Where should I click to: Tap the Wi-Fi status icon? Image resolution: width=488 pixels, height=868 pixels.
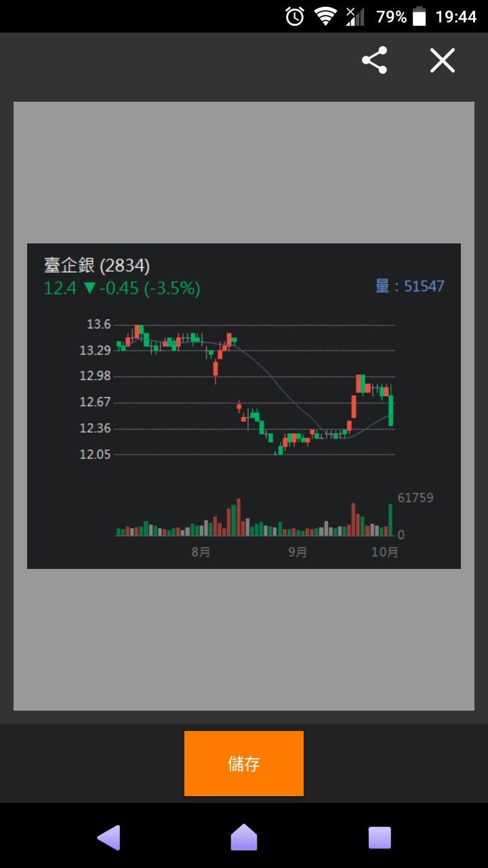(326, 16)
